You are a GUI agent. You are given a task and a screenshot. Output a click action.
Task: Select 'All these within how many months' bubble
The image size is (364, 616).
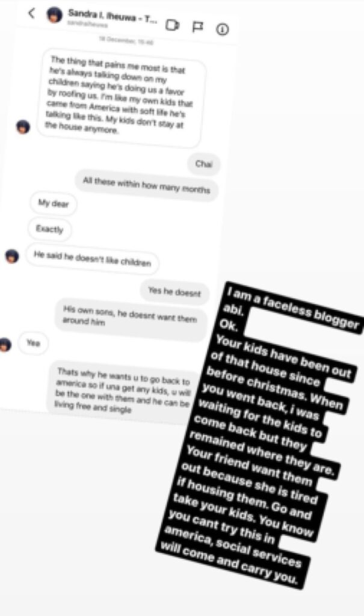click(146, 185)
